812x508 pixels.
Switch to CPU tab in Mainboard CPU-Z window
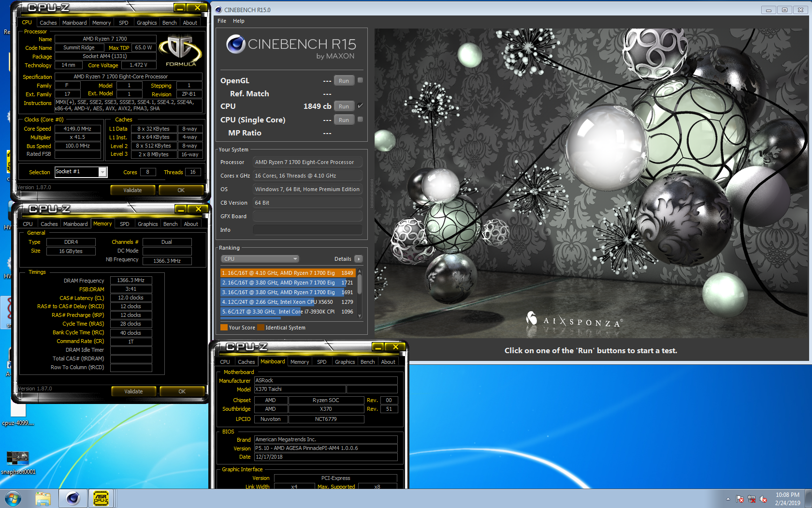(x=225, y=362)
